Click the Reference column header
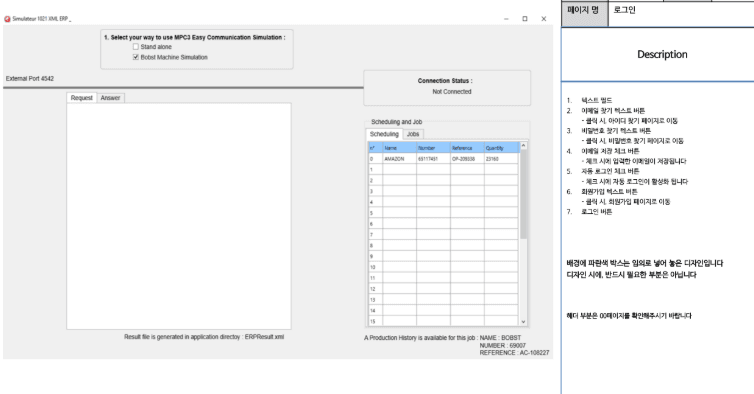 click(x=467, y=148)
